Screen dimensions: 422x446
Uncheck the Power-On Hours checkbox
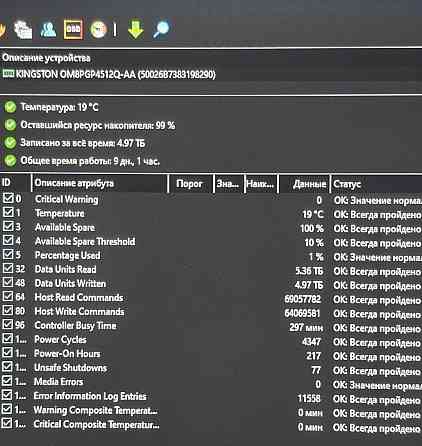pyautogui.click(x=7, y=352)
